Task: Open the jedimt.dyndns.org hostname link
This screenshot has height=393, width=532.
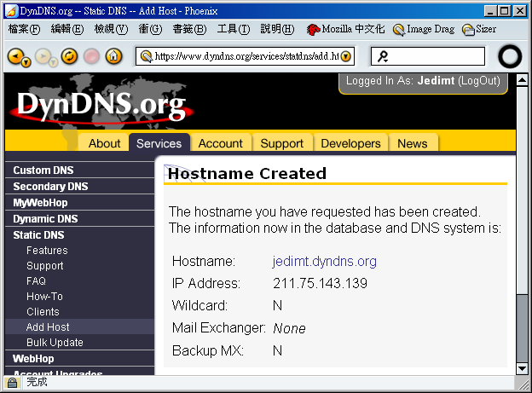Action: tap(324, 262)
